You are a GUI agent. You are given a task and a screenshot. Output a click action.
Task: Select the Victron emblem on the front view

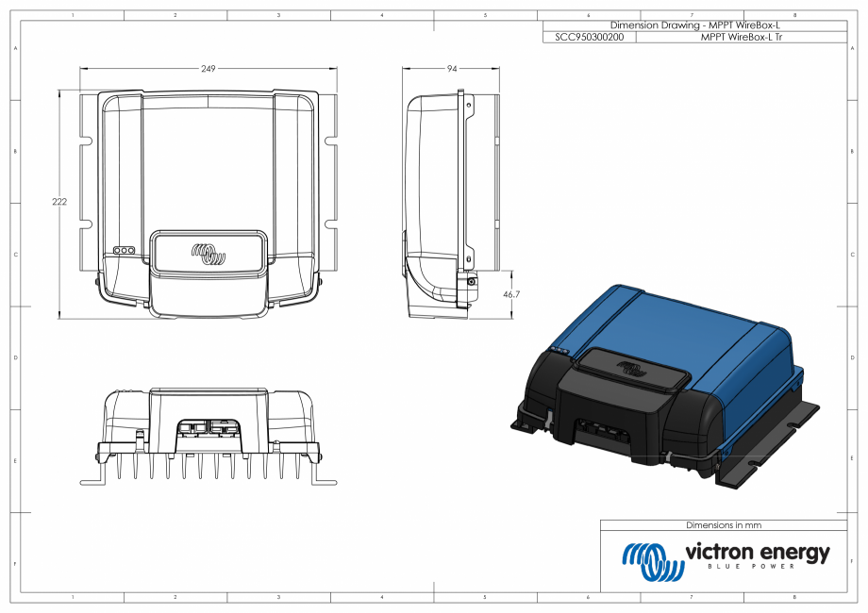[x=210, y=254]
